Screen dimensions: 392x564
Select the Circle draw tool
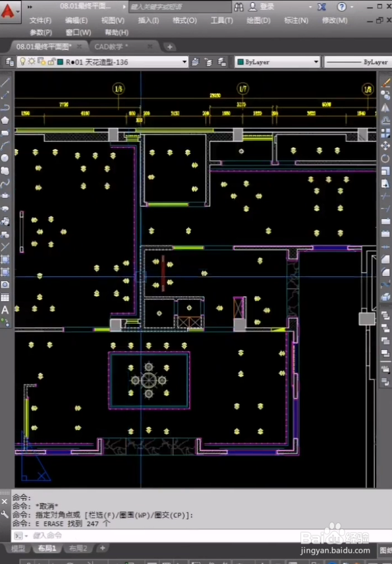click(x=5, y=158)
